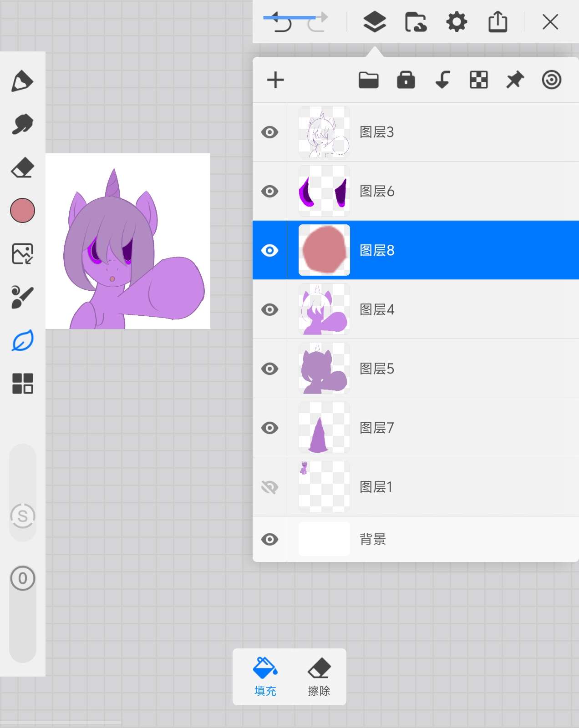Tap the 图层8 pink blob thumbnail
The height and width of the screenshot is (728, 579).
pyautogui.click(x=324, y=250)
